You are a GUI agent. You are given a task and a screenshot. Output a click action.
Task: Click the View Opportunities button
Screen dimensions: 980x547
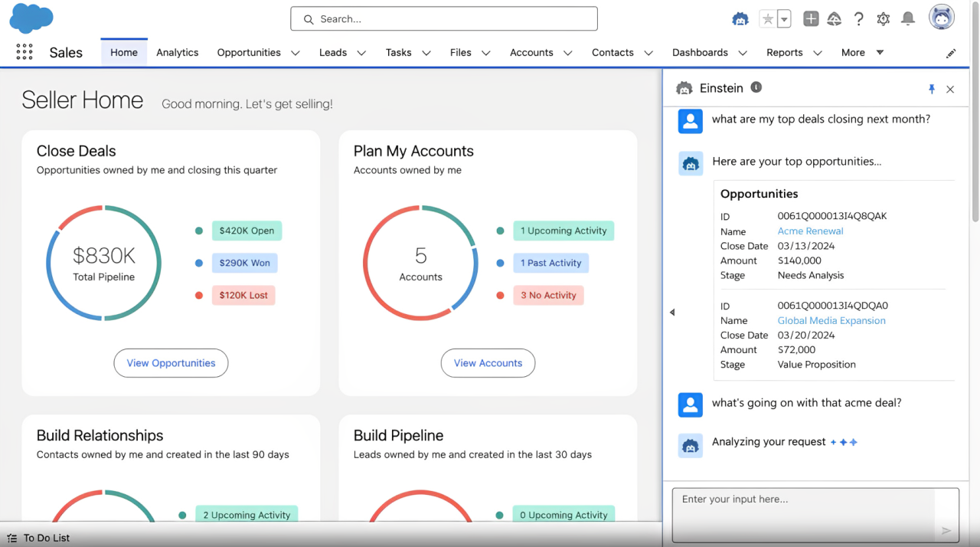point(171,363)
